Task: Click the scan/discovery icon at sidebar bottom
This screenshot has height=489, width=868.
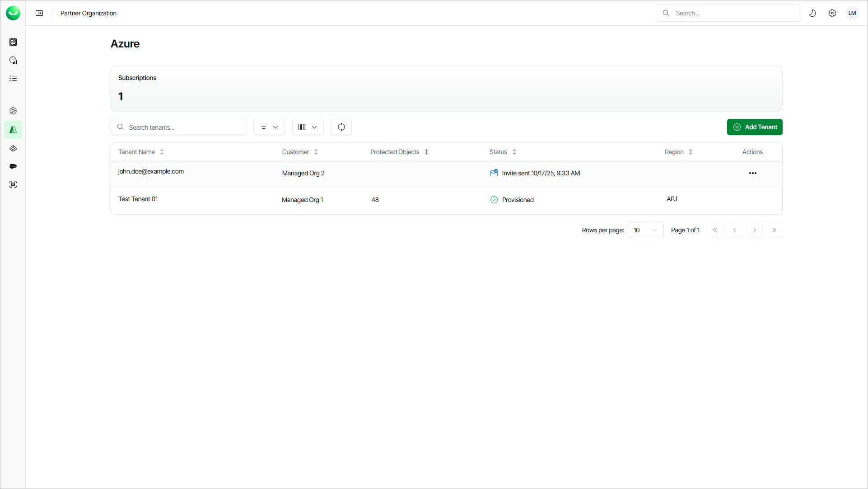Action: point(13,184)
